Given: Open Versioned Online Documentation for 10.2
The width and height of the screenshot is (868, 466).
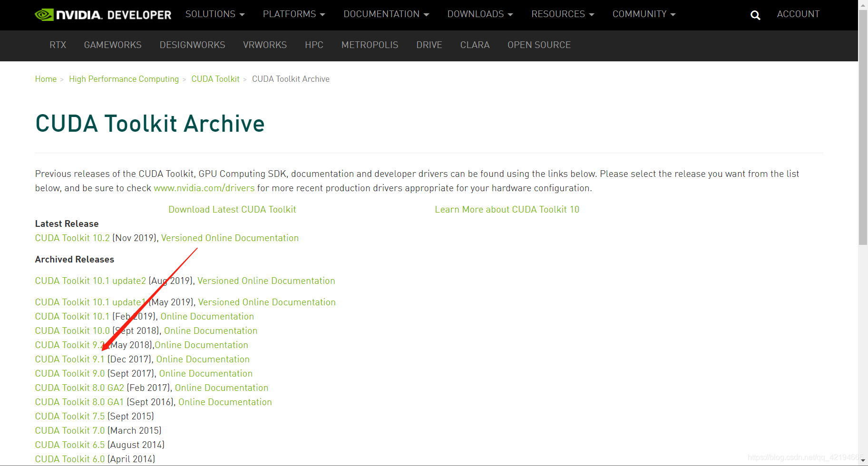Looking at the screenshot, I should click(x=230, y=238).
